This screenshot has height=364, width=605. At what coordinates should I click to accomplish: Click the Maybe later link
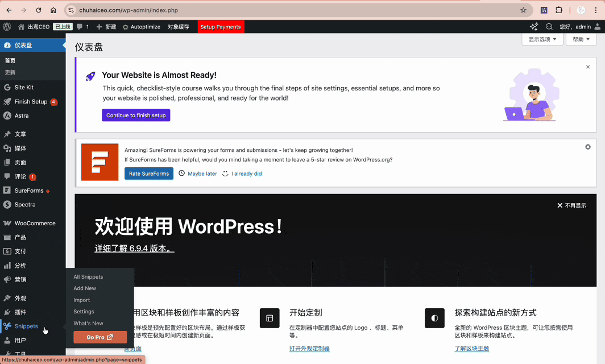click(202, 173)
